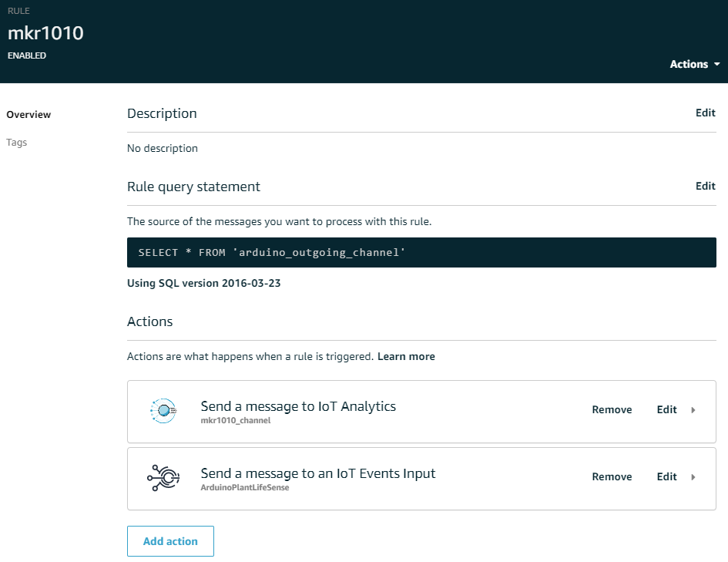The image size is (728, 562).
Task: Click the IoT Events Input icon
Action: 163,477
